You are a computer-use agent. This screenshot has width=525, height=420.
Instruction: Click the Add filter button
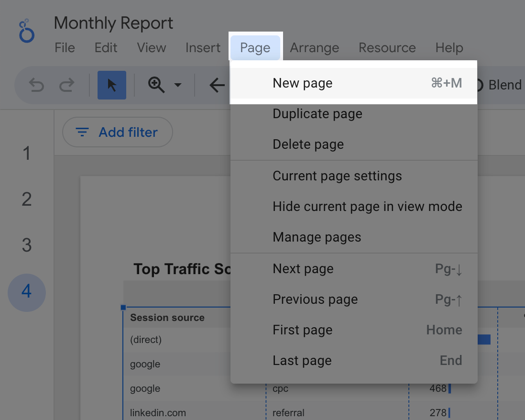pyautogui.click(x=117, y=132)
